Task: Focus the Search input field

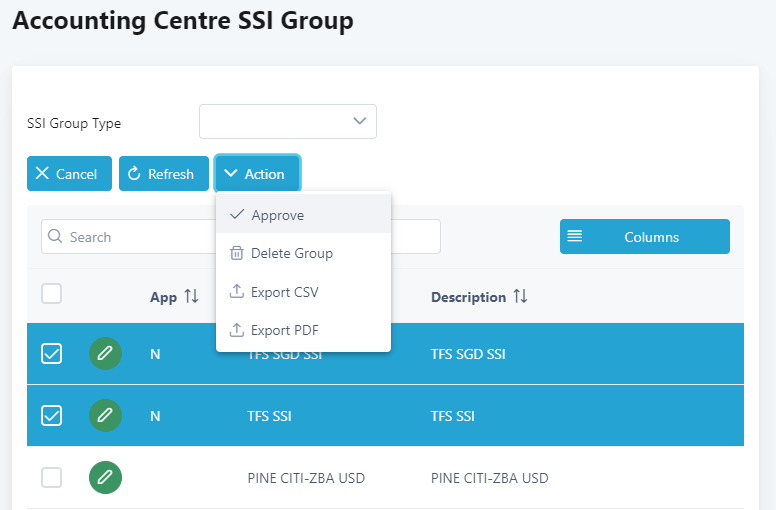Action: tap(241, 236)
